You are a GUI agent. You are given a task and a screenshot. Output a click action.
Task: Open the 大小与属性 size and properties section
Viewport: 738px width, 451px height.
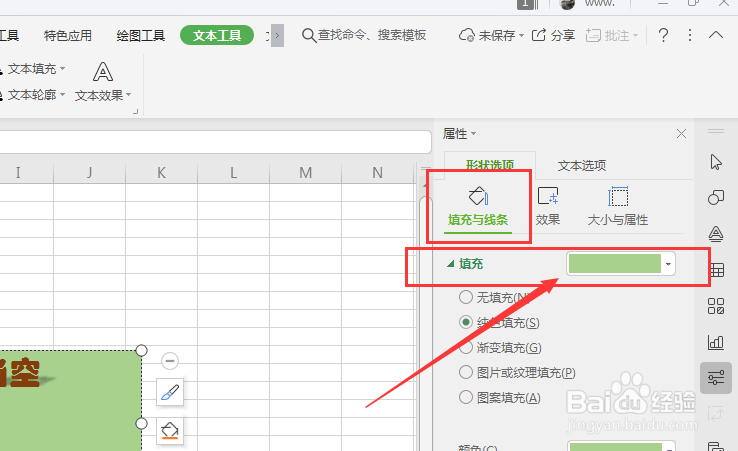[618, 206]
